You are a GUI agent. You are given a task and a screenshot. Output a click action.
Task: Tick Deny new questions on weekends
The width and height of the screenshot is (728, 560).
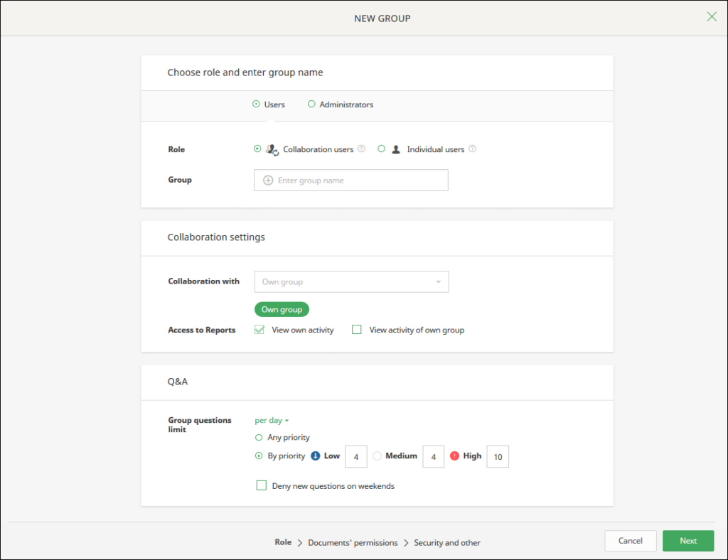click(x=262, y=486)
